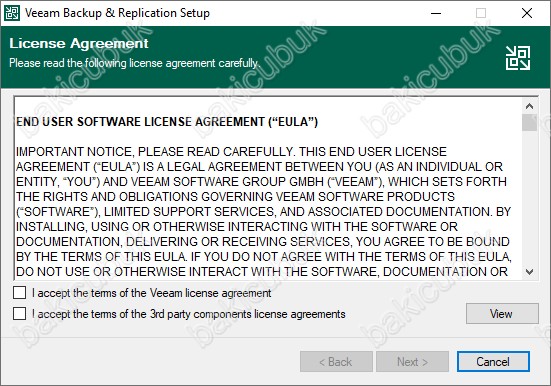Close the Veeam setup window
The height and width of the screenshot is (386, 551).
(x=527, y=13)
